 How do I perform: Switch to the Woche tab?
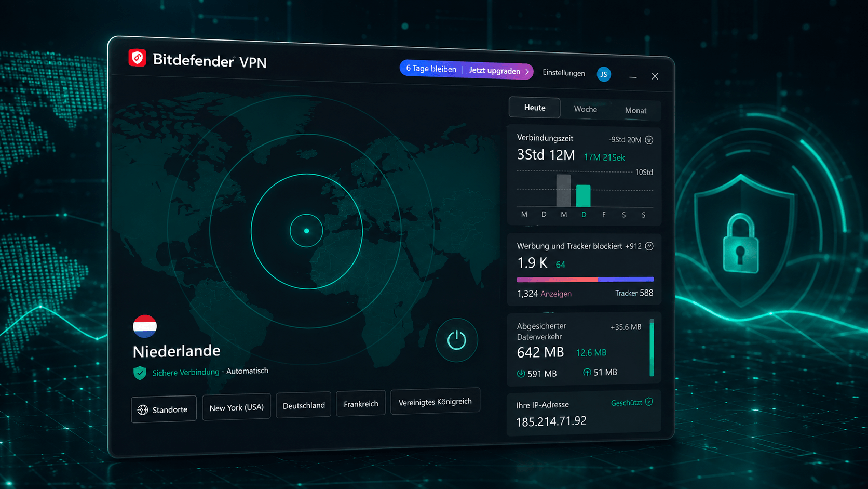[586, 109]
